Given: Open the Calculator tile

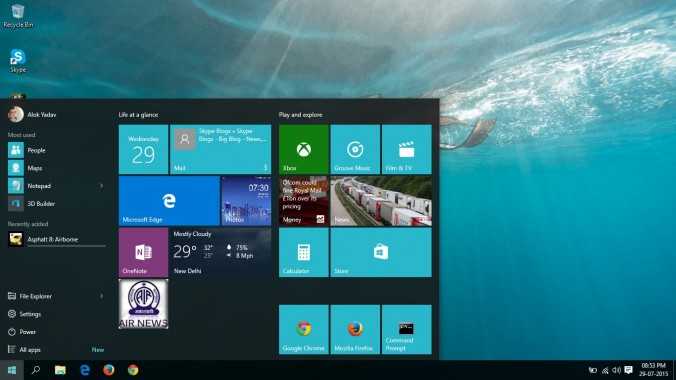Looking at the screenshot, I should [304, 252].
